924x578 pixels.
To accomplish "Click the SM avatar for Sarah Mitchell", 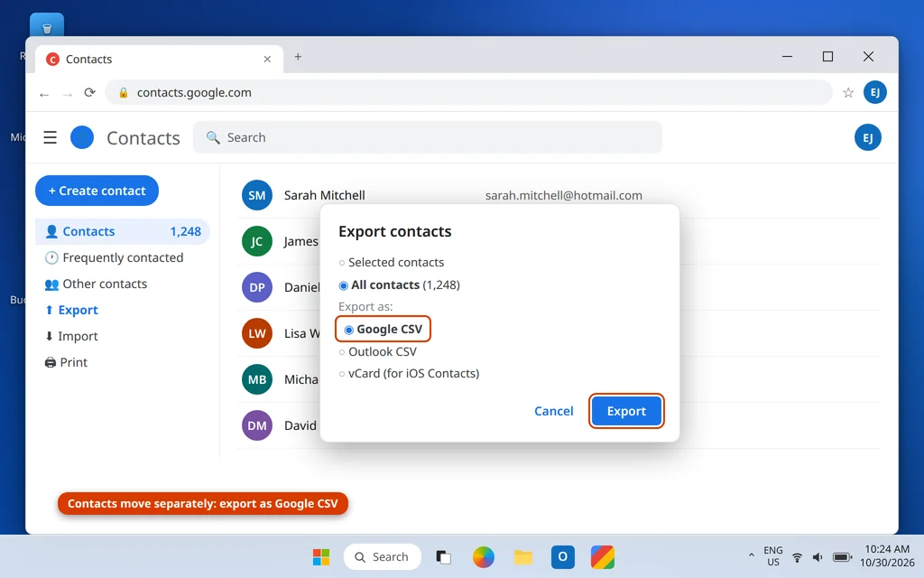I will pyautogui.click(x=257, y=195).
